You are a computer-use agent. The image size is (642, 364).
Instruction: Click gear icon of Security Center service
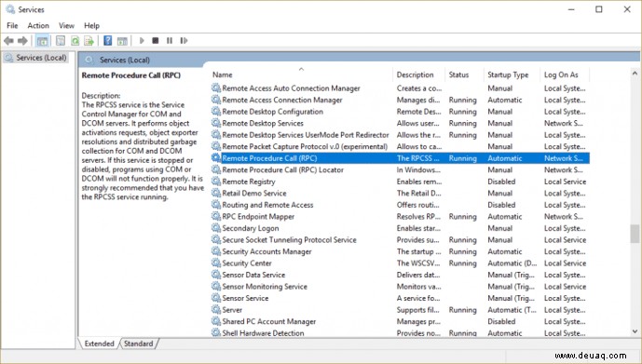tap(216, 263)
